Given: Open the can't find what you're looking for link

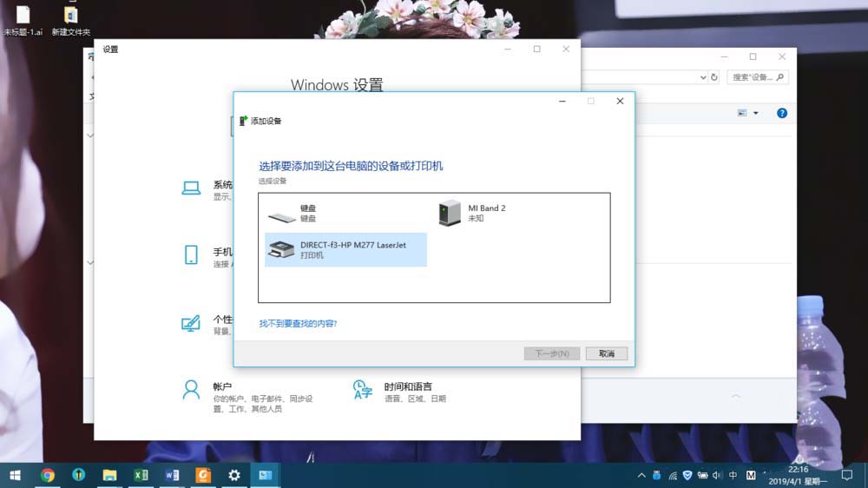Looking at the screenshot, I should (x=298, y=324).
